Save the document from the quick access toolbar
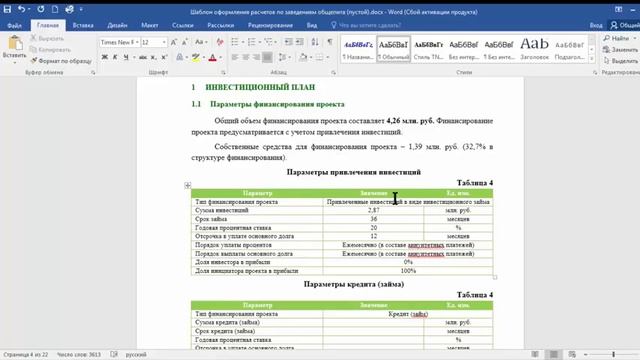640x360 pixels. (7, 9)
